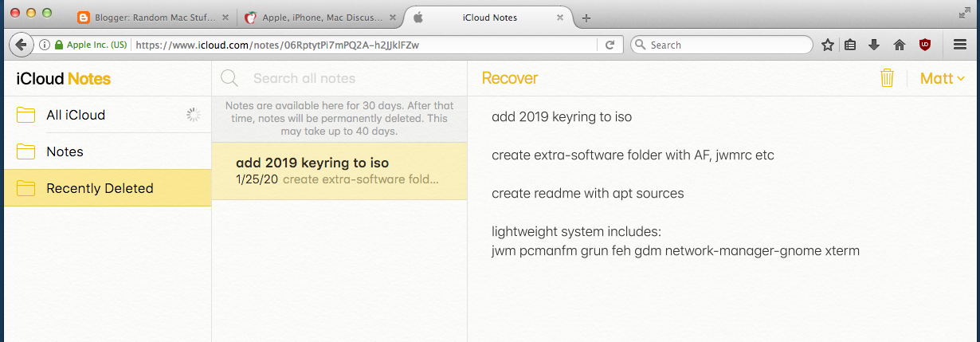Click the browser back button
Image resolution: width=980 pixels, height=342 pixels.
point(20,45)
